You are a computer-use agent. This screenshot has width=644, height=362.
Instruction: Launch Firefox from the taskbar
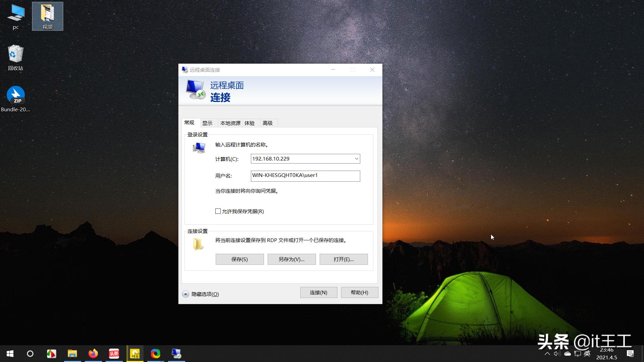coord(93,353)
